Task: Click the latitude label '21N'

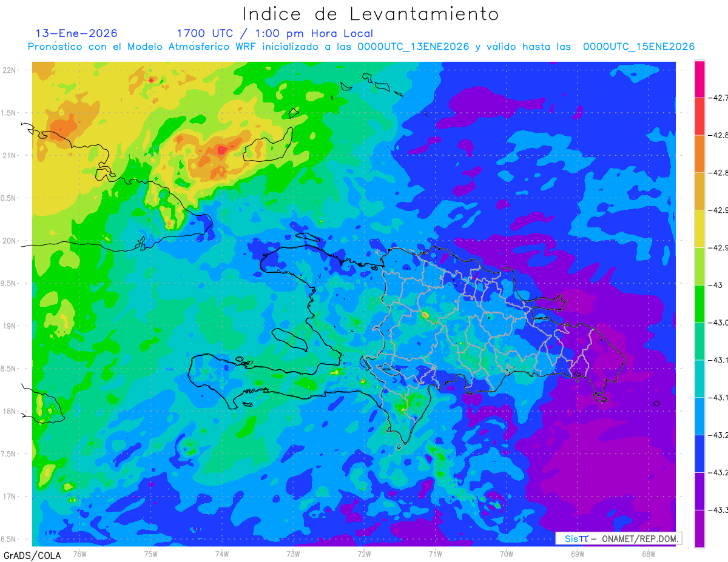Action: [10, 155]
